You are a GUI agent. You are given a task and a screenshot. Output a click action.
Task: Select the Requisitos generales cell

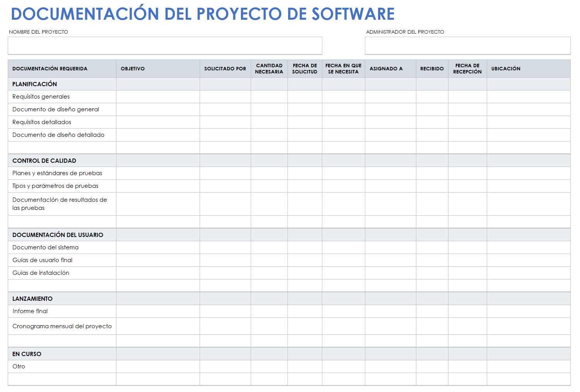pos(62,97)
